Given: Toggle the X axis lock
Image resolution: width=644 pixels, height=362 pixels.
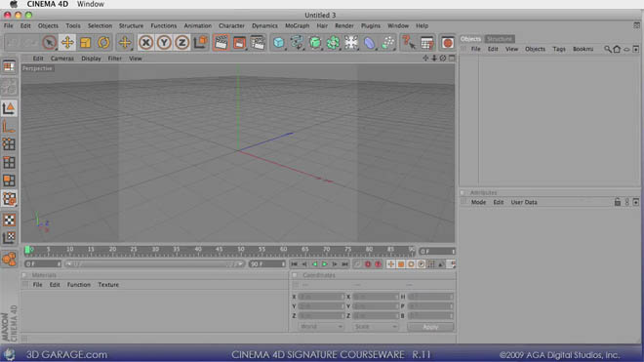Looking at the screenshot, I should pos(145,42).
